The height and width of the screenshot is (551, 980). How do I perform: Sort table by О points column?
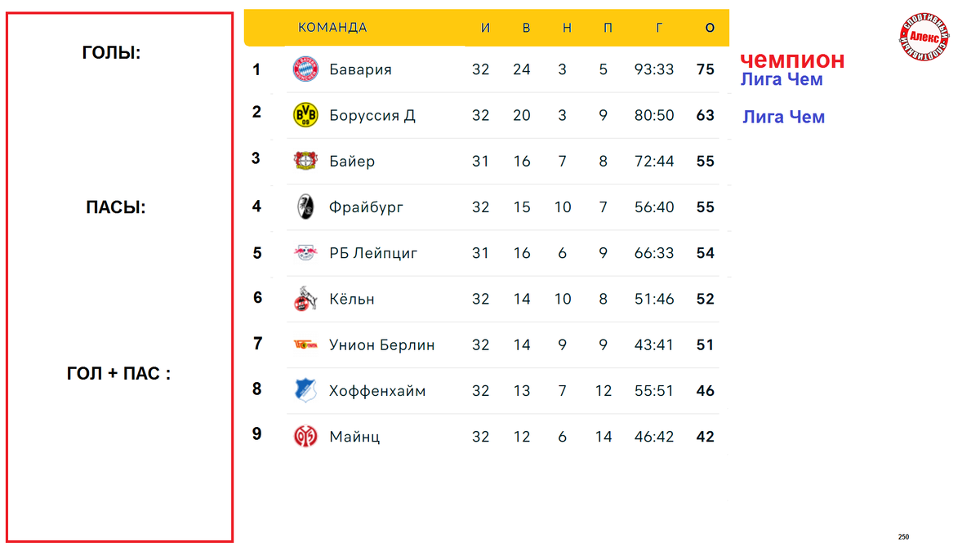point(710,28)
